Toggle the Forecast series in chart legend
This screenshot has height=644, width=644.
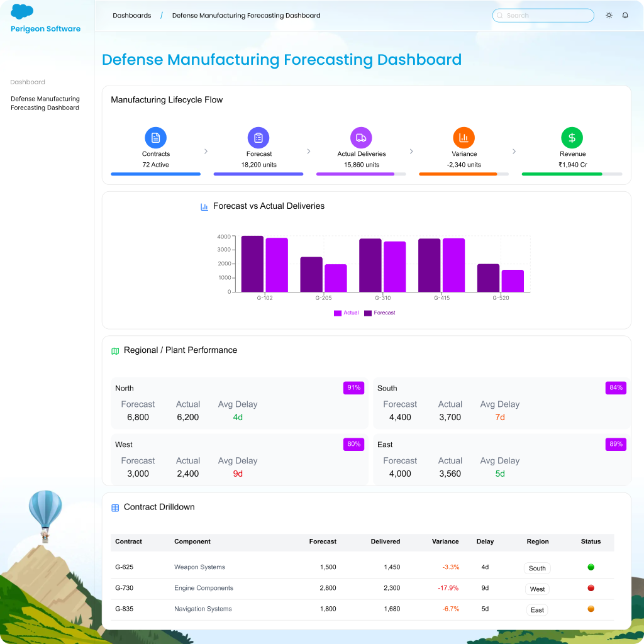(x=380, y=313)
